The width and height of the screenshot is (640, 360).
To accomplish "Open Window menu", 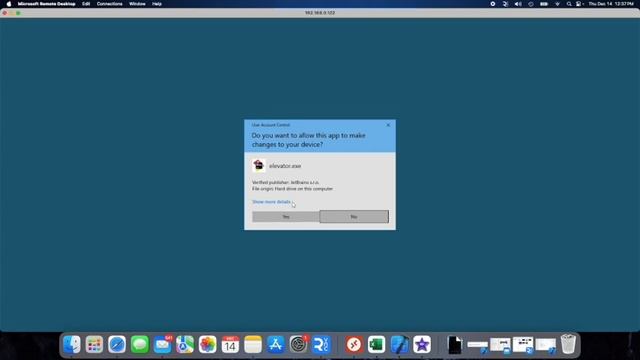I will point(137,4).
